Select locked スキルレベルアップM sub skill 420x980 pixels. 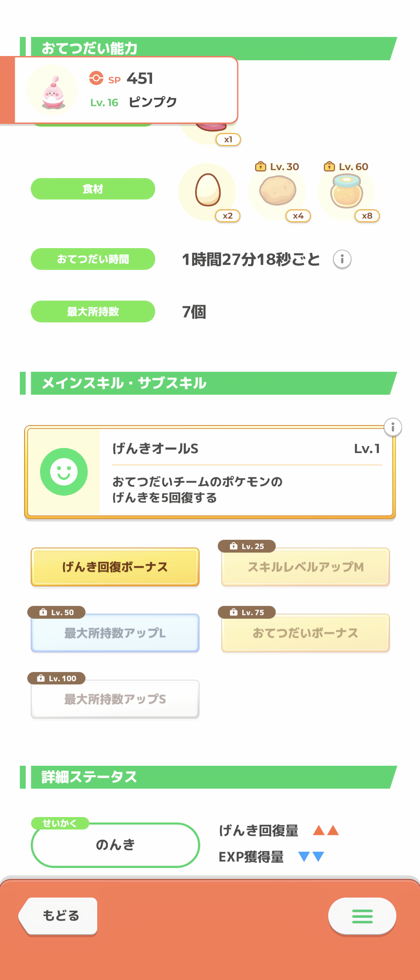point(306,567)
